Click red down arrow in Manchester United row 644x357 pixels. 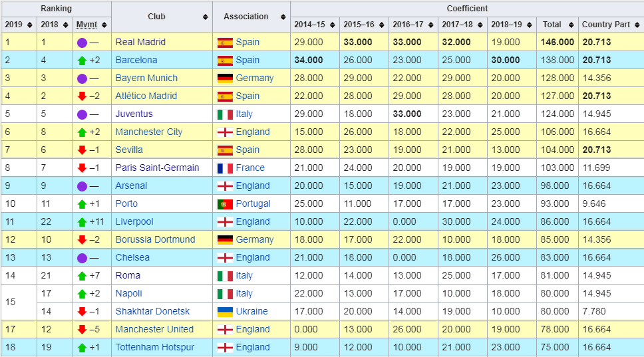click(x=82, y=330)
